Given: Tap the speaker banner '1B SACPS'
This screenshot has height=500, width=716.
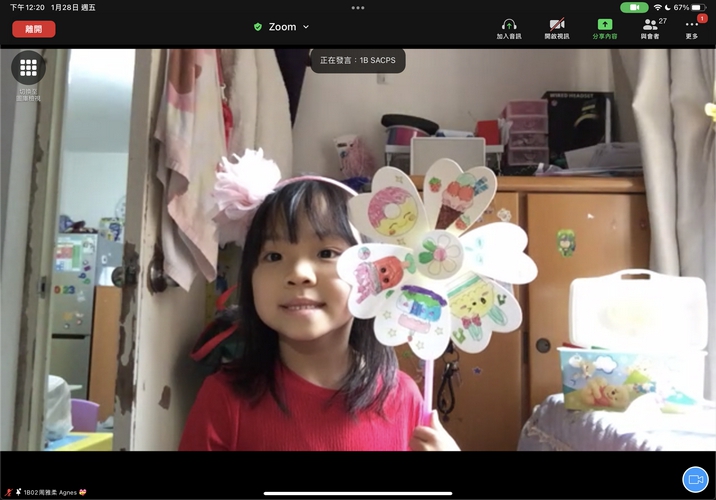Looking at the screenshot, I should pyautogui.click(x=358, y=61).
